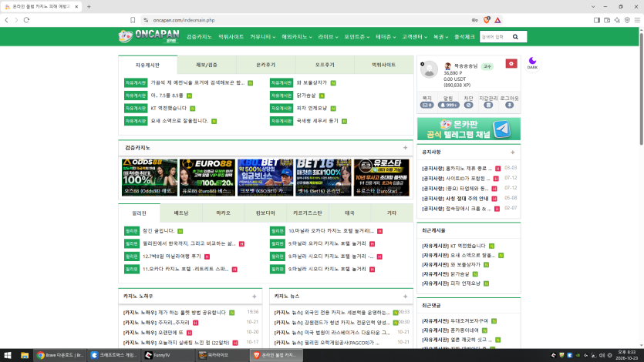Screen dimensions: 644x362
Task: Switch to the 제보/검증 tab
Action: (207, 65)
